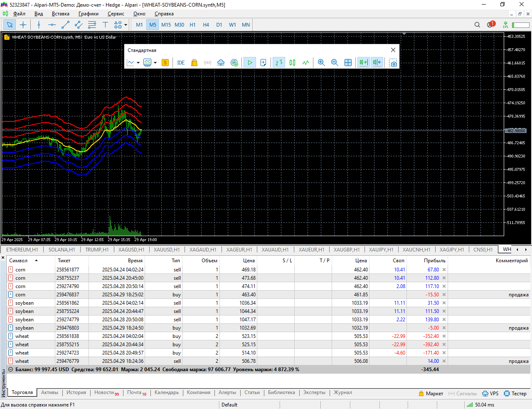Toggle chart auto-scroll to latest bar

click(x=364, y=63)
